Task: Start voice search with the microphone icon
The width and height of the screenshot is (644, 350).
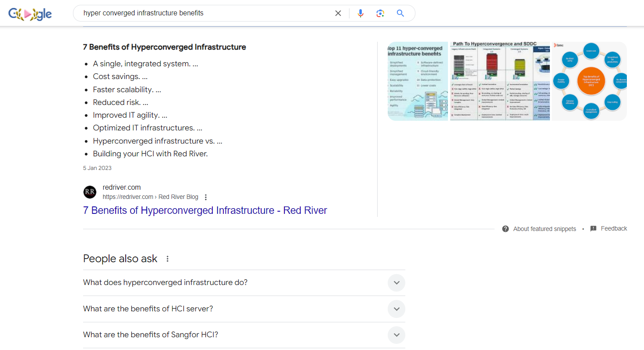Action: pyautogui.click(x=360, y=13)
